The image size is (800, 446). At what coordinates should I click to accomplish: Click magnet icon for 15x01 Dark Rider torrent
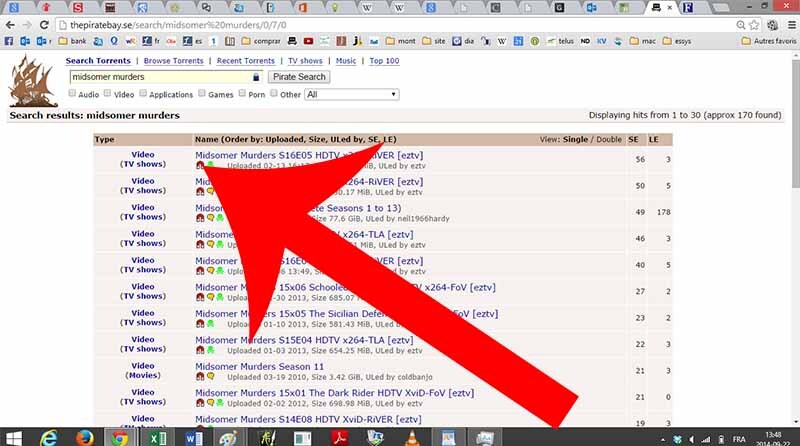click(x=200, y=403)
